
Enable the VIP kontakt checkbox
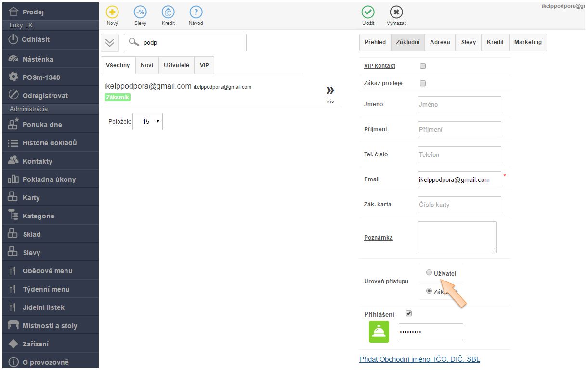(423, 66)
